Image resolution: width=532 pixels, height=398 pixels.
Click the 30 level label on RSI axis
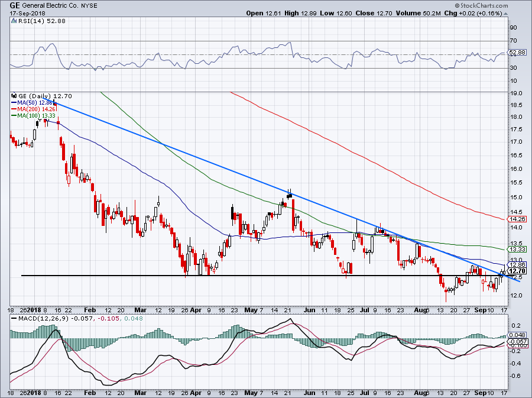pyautogui.click(x=513, y=68)
